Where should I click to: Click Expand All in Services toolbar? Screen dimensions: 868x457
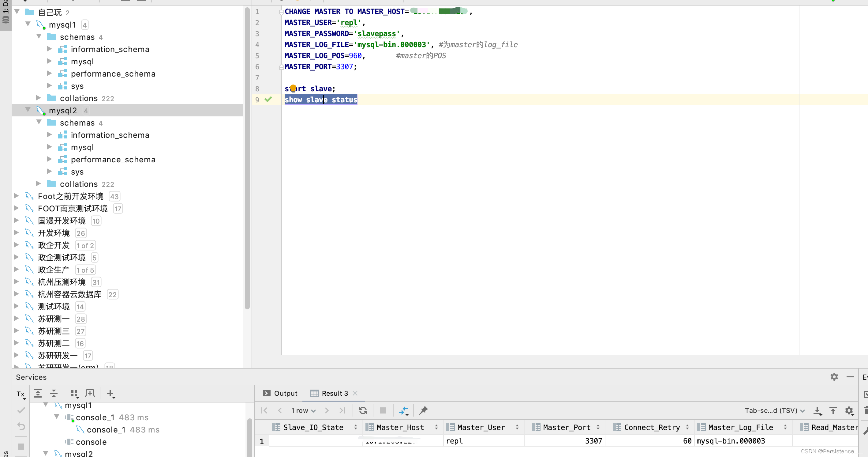38,393
